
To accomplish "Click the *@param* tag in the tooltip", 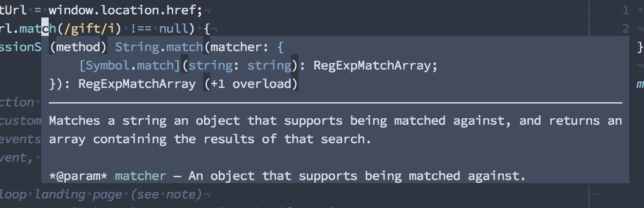I will pos(78,176).
